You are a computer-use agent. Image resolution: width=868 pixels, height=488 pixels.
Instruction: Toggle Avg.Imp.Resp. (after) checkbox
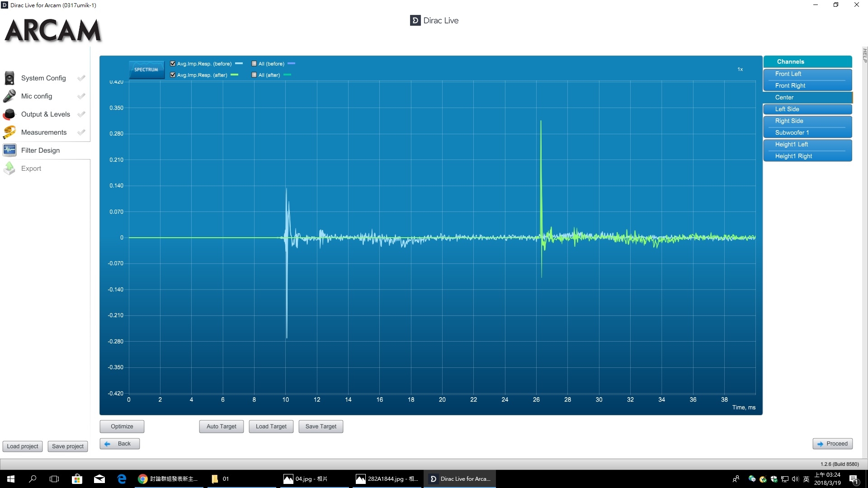coord(173,75)
